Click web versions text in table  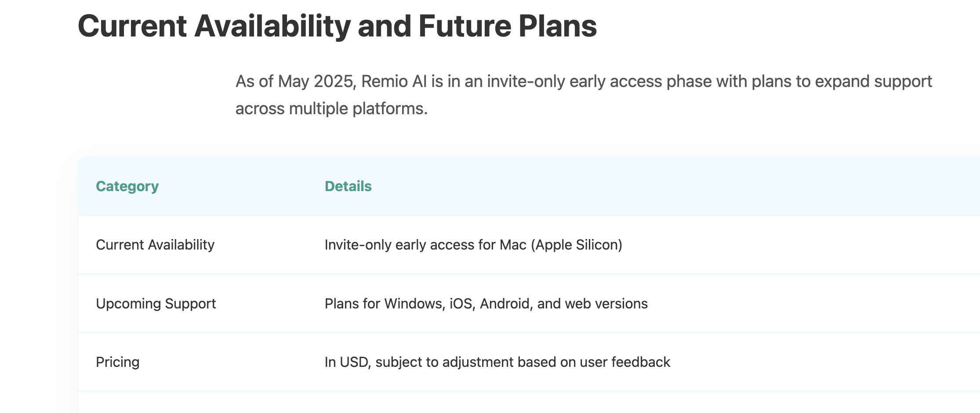pos(606,304)
